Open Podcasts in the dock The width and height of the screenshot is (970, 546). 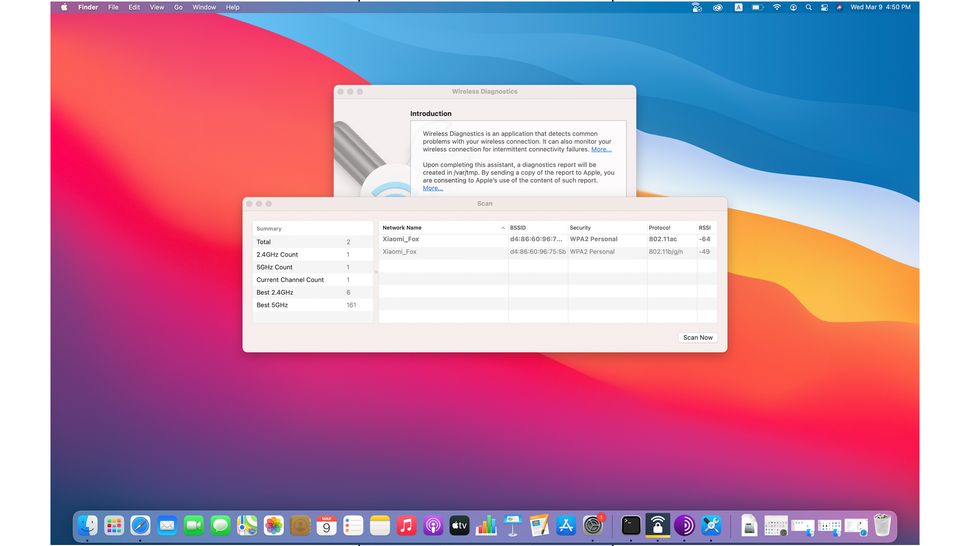433,526
